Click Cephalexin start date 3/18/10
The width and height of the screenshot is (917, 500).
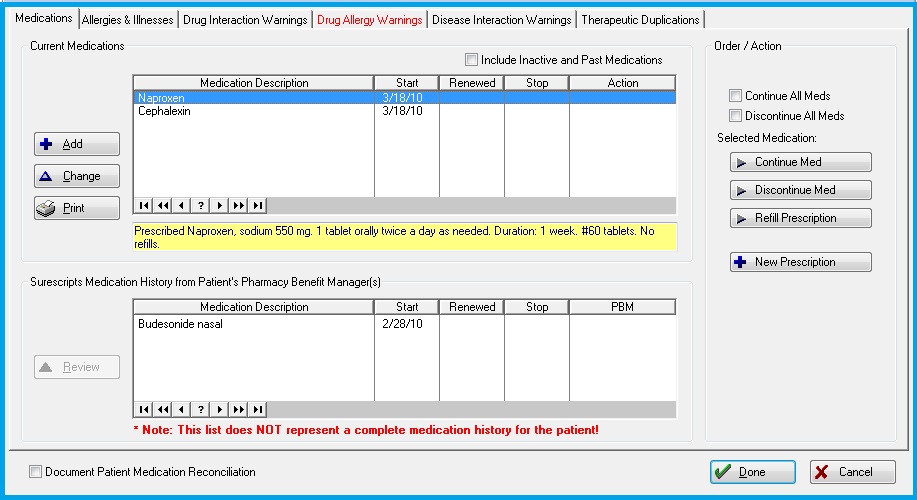point(402,111)
